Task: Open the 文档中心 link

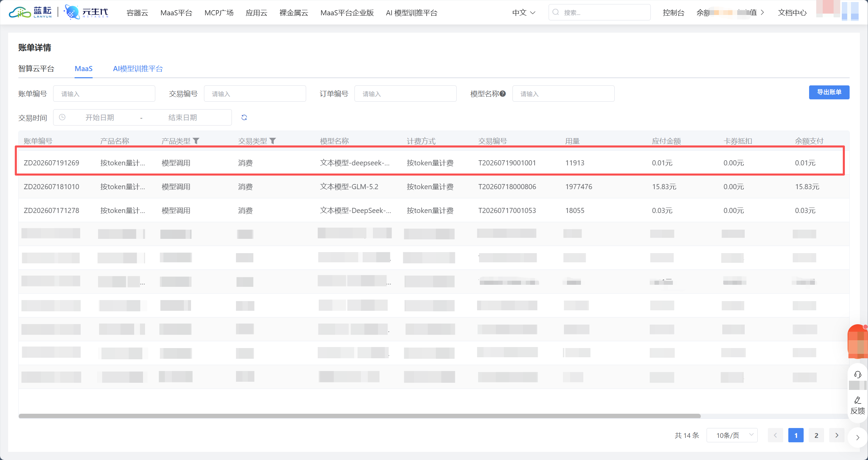Action: click(792, 13)
